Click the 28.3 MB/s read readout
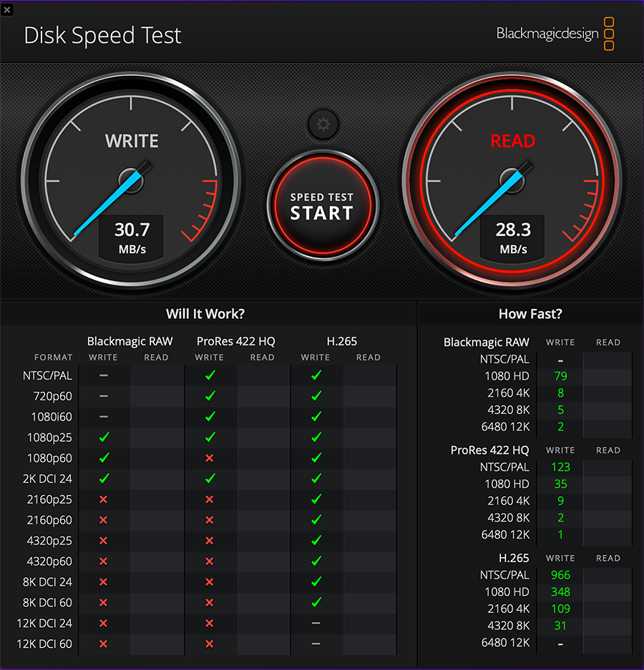644x670 pixels. 513,237
